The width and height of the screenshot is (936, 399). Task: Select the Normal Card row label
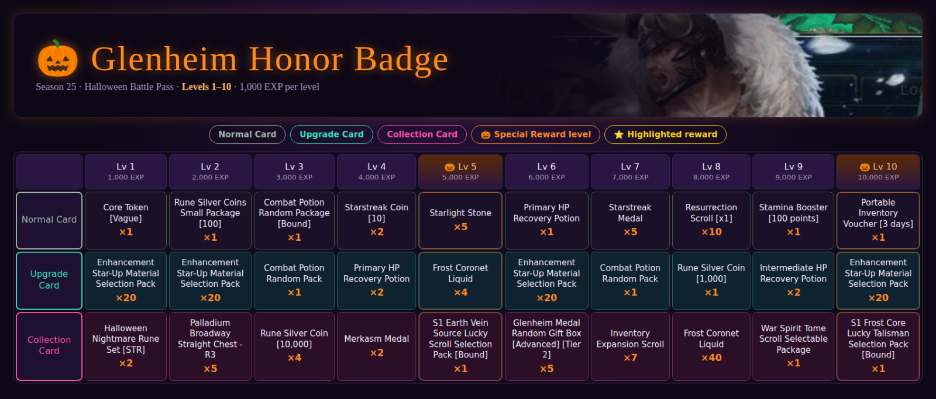click(x=49, y=220)
